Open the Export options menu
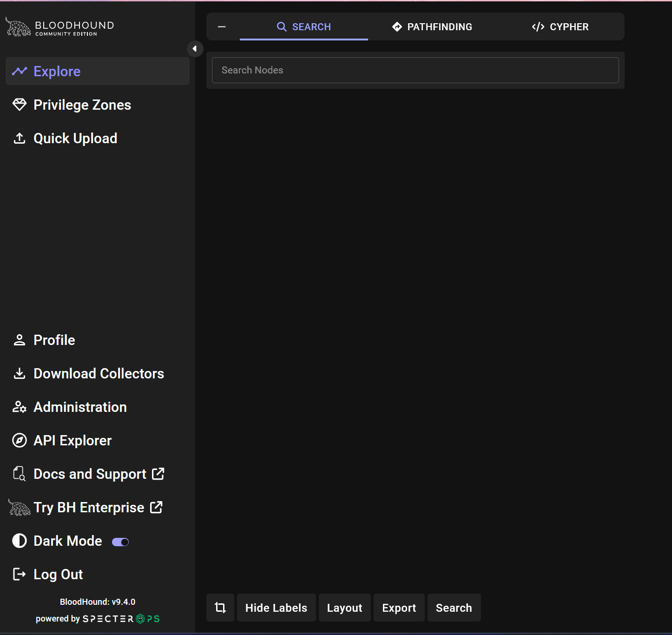Screen dimensions: 672x635 click(399, 608)
